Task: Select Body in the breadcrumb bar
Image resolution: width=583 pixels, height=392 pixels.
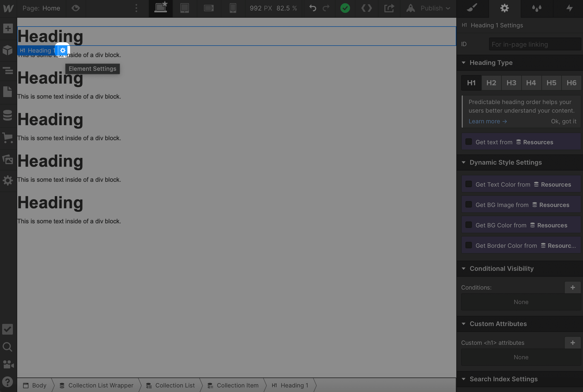Action: [x=35, y=385]
